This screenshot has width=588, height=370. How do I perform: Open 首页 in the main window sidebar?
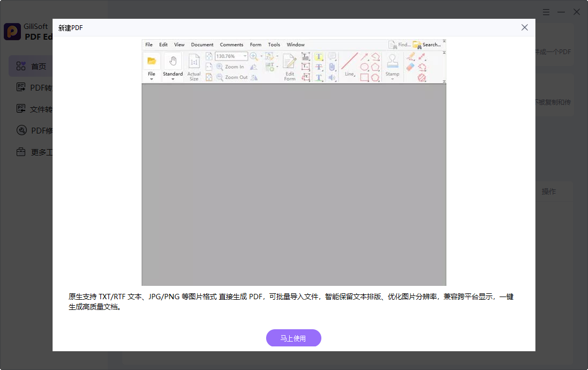31,66
